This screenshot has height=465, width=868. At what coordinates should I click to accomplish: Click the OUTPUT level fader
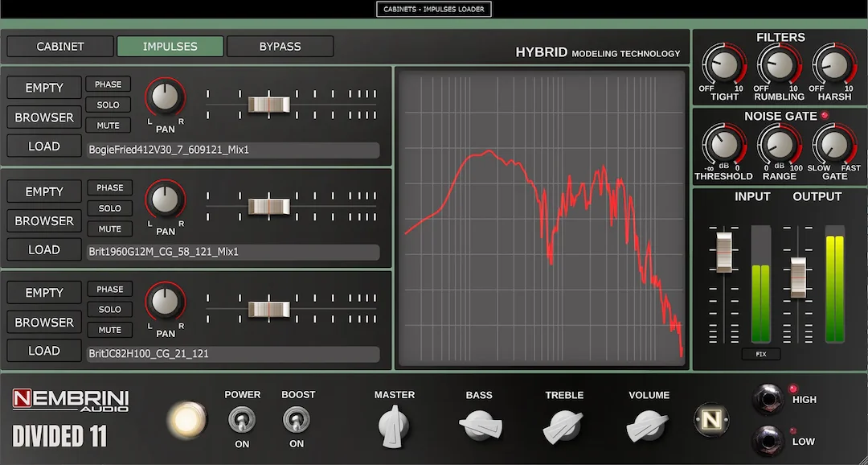pos(798,278)
